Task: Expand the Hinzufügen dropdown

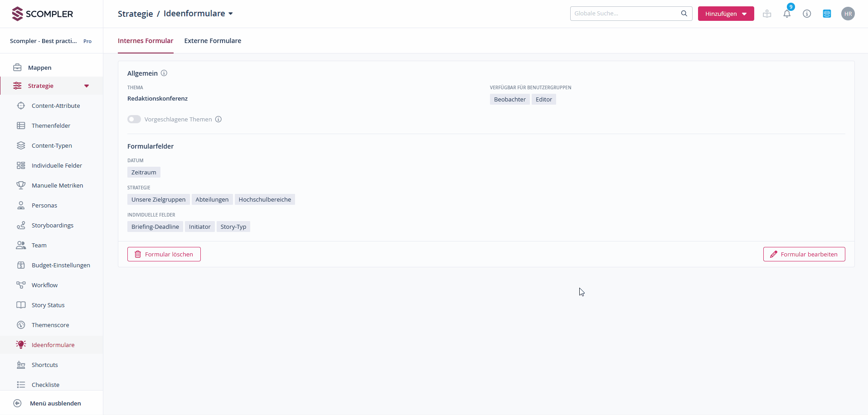Action: [x=726, y=14]
